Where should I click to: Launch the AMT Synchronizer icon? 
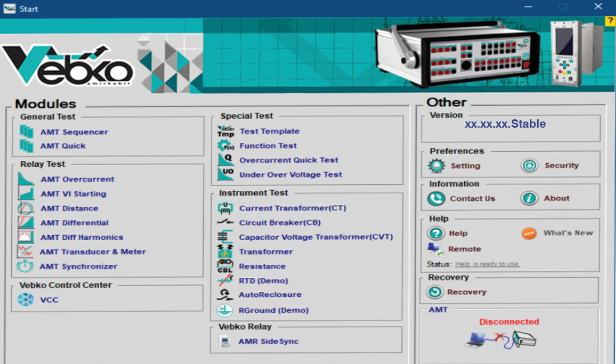point(25,266)
